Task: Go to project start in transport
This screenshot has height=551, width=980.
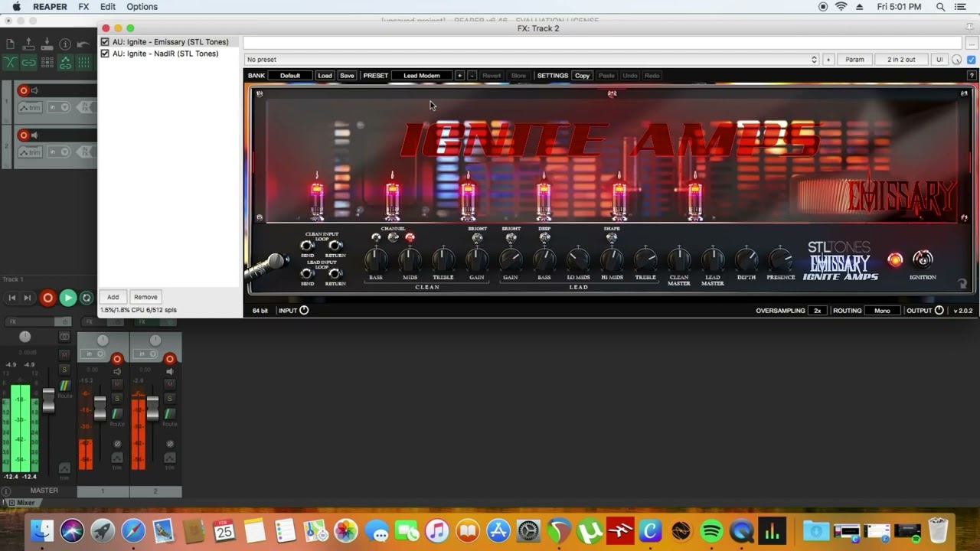Action: pyautogui.click(x=11, y=298)
